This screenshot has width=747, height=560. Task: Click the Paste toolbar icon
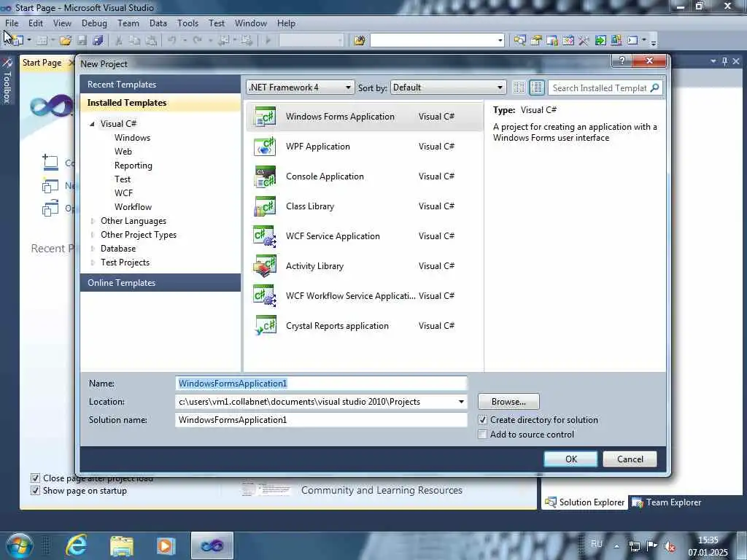tap(151, 41)
